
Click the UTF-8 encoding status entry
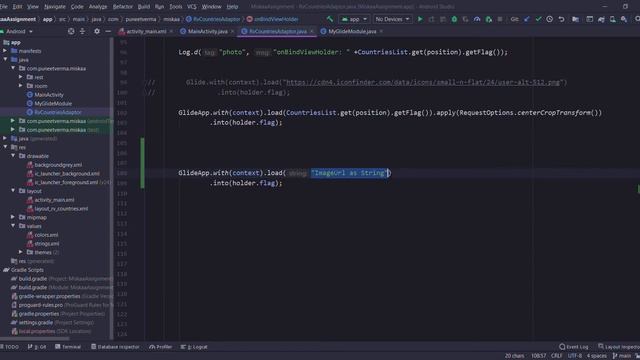tap(574, 356)
